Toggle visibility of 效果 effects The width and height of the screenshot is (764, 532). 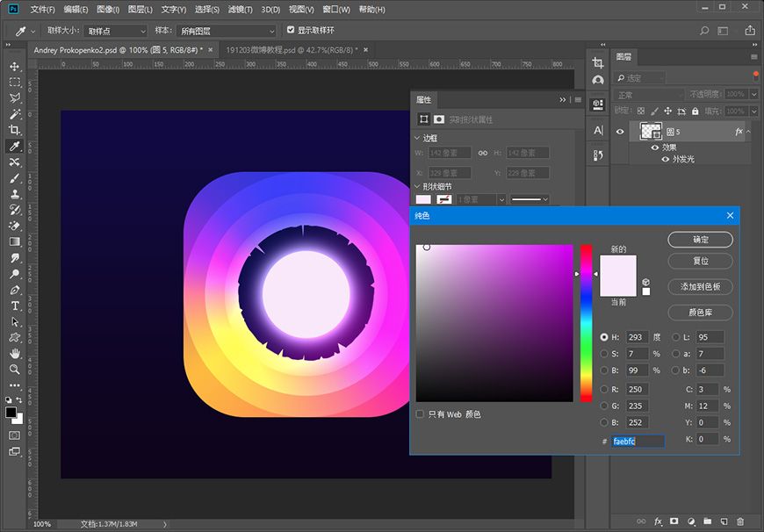[655, 147]
